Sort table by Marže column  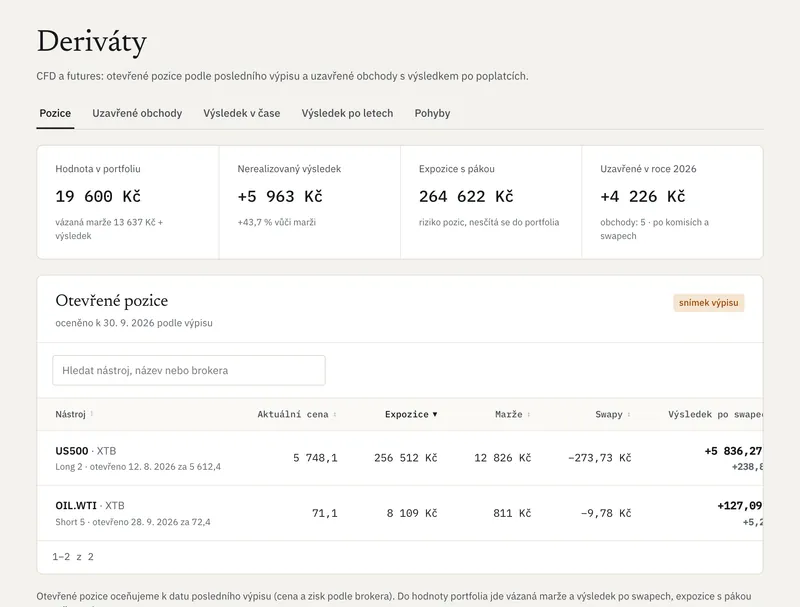pos(513,414)
